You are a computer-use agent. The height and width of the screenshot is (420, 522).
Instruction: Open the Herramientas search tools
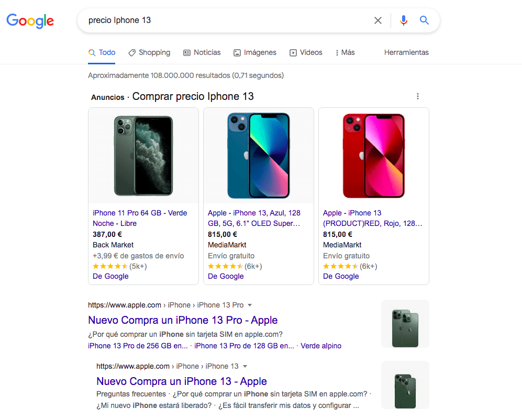click(x=406, y=52)
